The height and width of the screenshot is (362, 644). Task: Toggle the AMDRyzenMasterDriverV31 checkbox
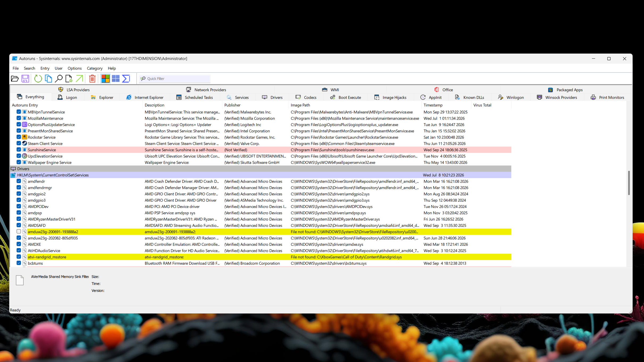[19, 219]
